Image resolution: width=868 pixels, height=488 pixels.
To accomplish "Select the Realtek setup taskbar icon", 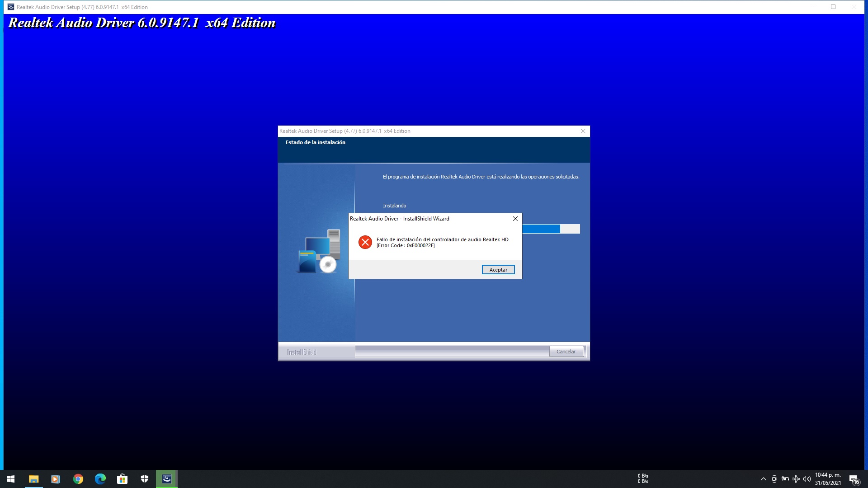I will 167,479.
